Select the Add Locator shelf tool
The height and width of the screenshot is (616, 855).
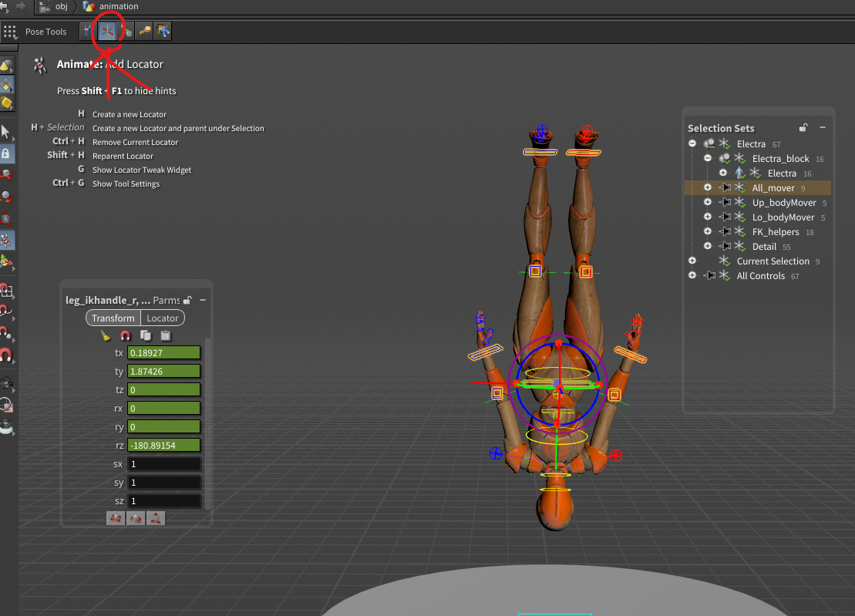click(107, 31)
